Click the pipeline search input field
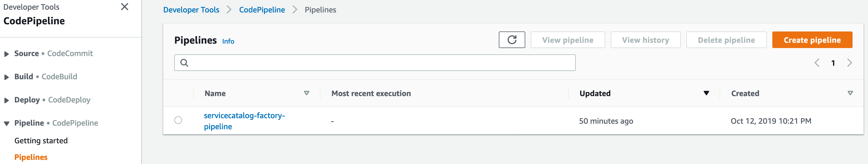 coord(375,63)
